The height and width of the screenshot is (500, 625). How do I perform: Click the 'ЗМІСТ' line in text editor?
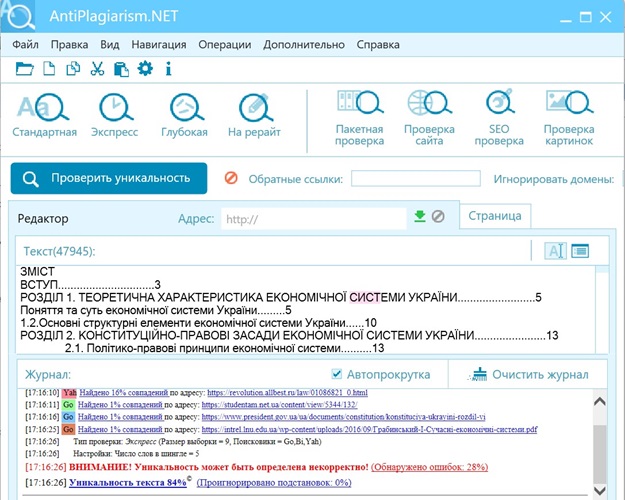tap(37, 272)
